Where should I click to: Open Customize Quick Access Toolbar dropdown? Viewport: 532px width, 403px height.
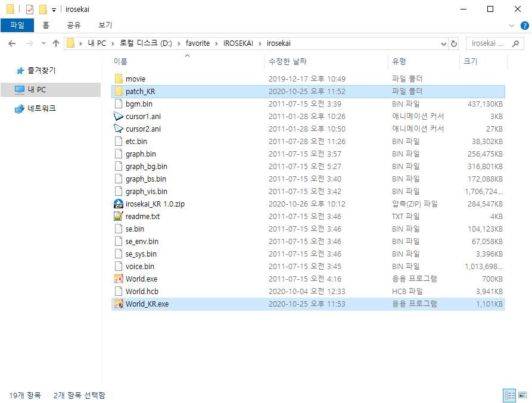tap(54, 10)
